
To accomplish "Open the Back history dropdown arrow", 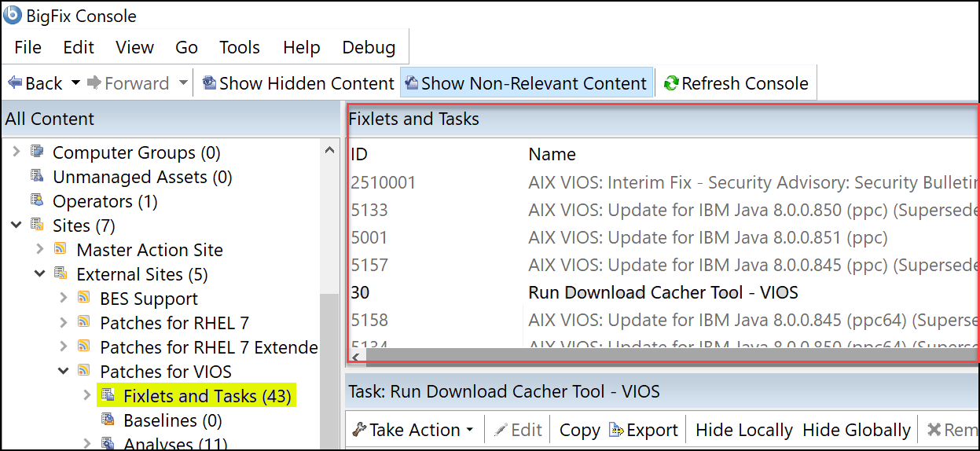I will (x=75, y=82).
